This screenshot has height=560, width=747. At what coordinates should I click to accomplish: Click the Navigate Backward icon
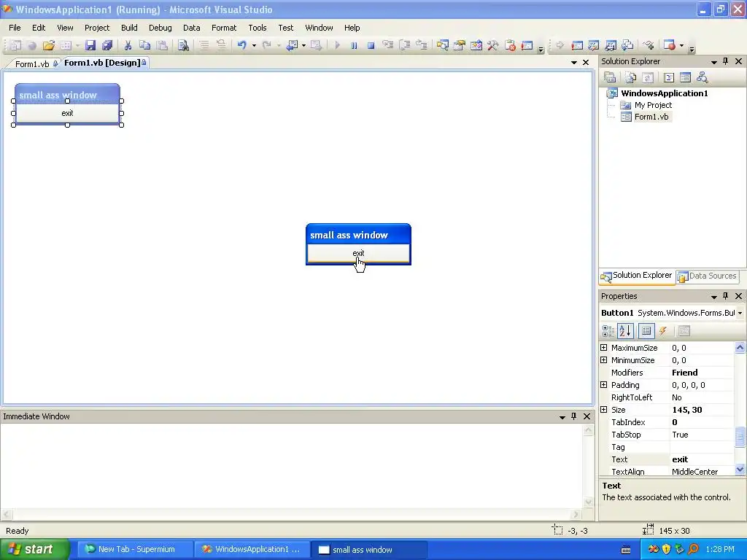click(x=292, y=46)
